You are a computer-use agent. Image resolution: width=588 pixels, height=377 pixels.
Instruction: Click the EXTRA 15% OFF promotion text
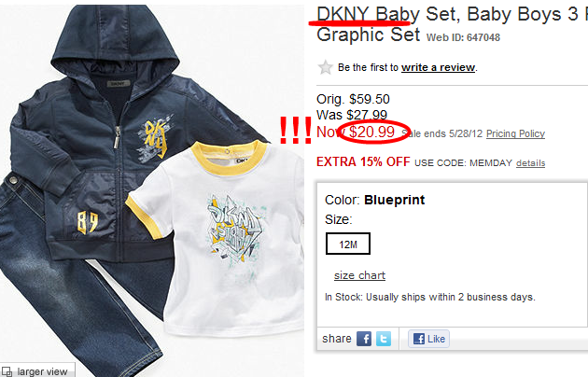pyautogui.click(x=363, y=161)
